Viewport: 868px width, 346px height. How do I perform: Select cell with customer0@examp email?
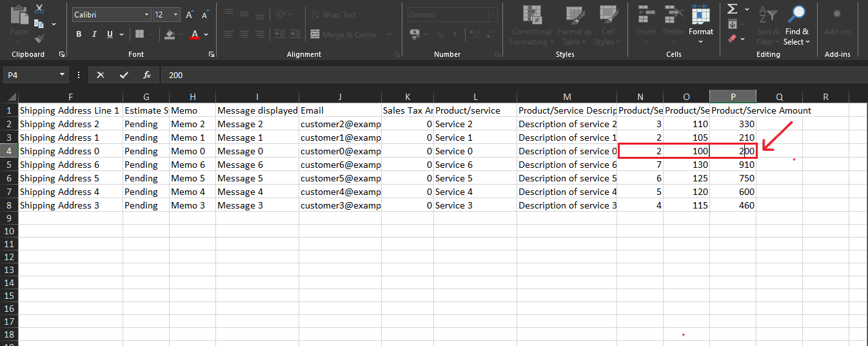pyautogui.click(x=340, y=151)
